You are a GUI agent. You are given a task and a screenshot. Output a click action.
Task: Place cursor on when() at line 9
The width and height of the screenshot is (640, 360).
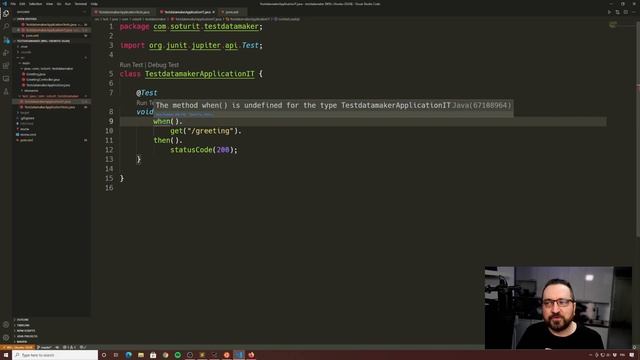168,121
